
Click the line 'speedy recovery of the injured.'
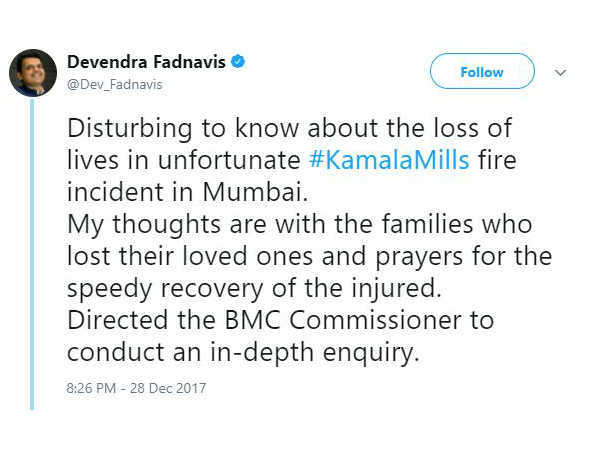click(254, 289)
